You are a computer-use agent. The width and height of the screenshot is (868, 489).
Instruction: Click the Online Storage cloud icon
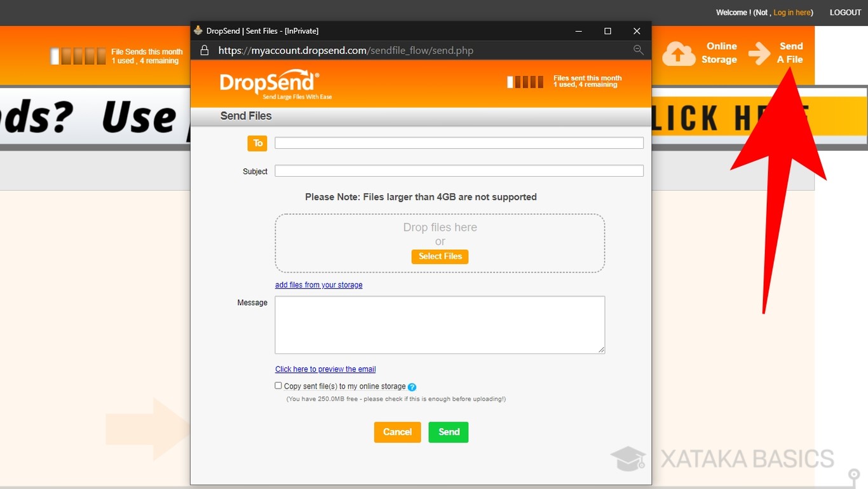click(679, 53)
